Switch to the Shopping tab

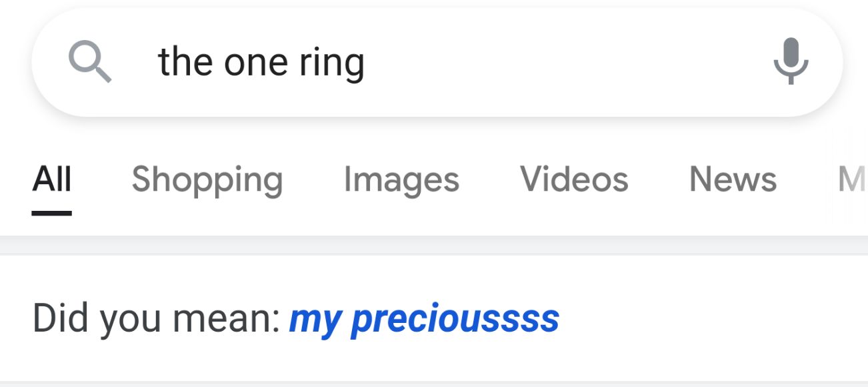[207, 179]
